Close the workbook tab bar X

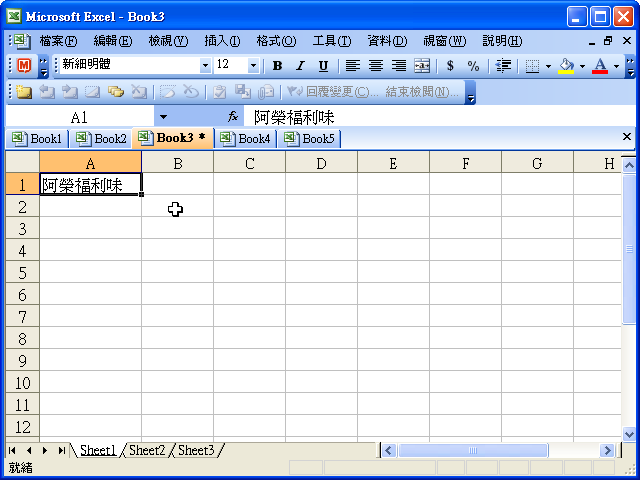[627, 137]
